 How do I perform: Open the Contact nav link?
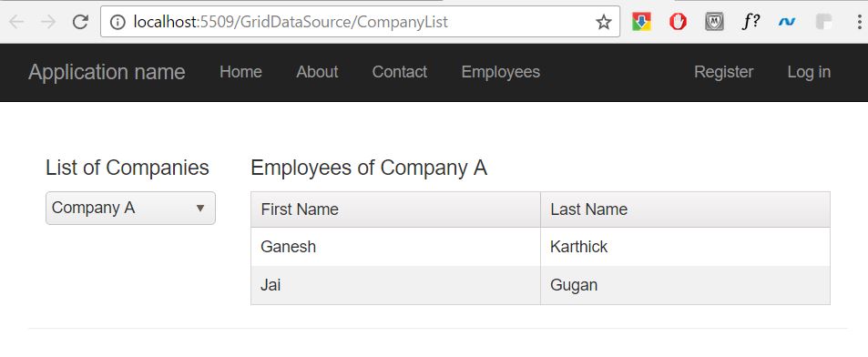pyautogui.click(x=400, y=72)
